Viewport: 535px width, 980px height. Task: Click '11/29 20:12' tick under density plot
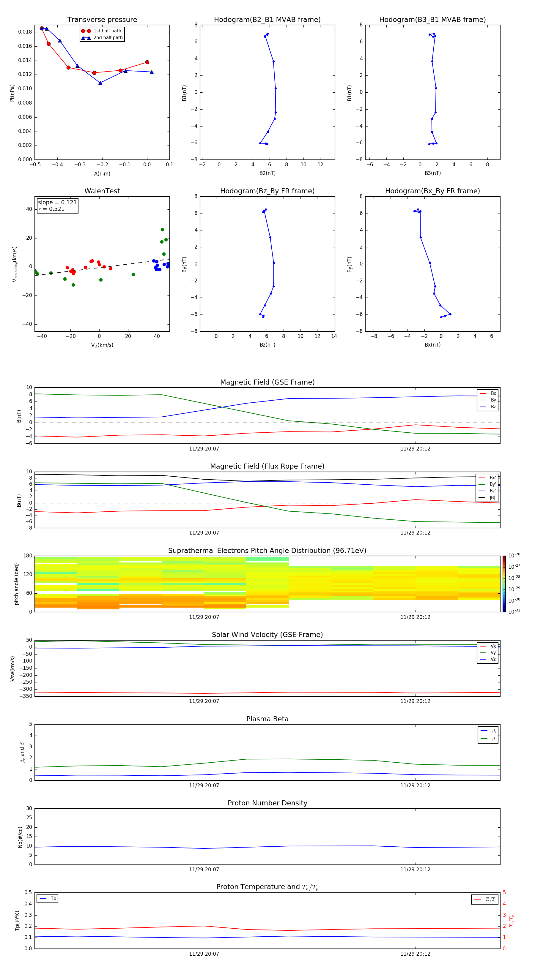(x=415, y=870)
